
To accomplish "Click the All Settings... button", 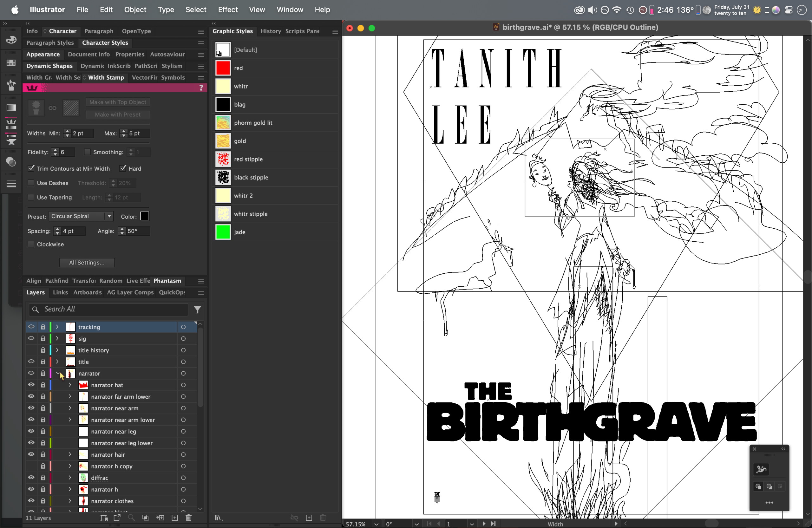I will click(x=87, y=262).
